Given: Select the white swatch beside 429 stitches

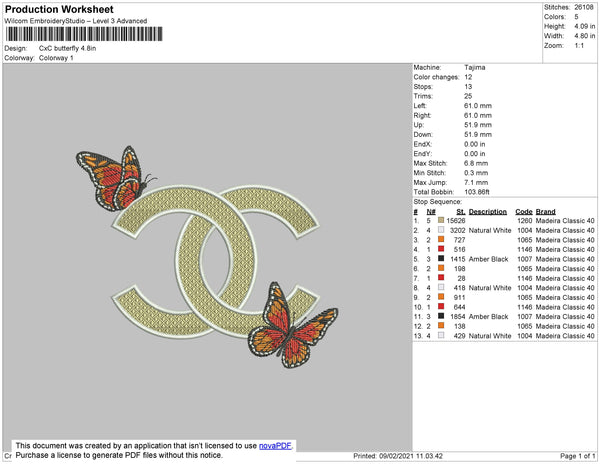Looking at the screenshot, I should (441, 335).
